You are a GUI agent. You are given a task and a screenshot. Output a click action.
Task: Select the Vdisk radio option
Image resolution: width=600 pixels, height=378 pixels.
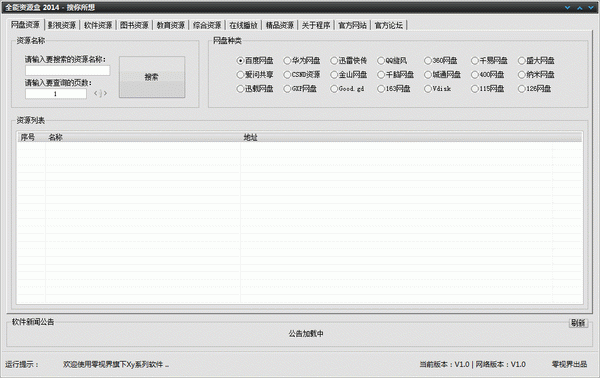pos(438,89)
